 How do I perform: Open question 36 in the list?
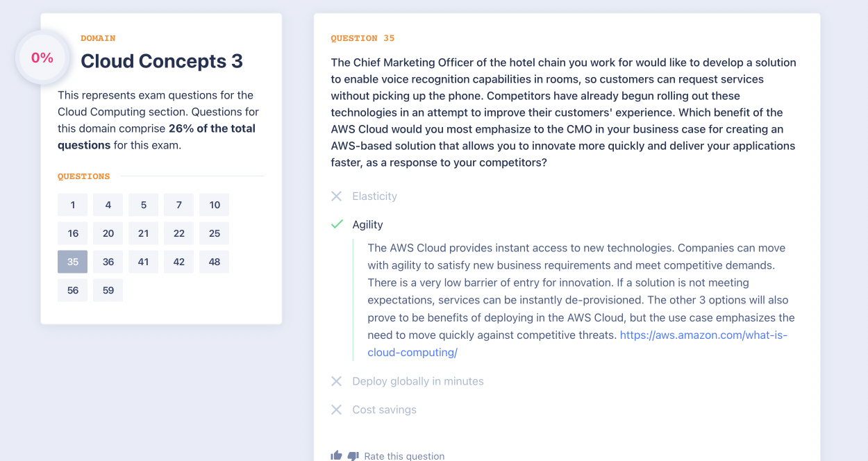(x=108, y=262)
